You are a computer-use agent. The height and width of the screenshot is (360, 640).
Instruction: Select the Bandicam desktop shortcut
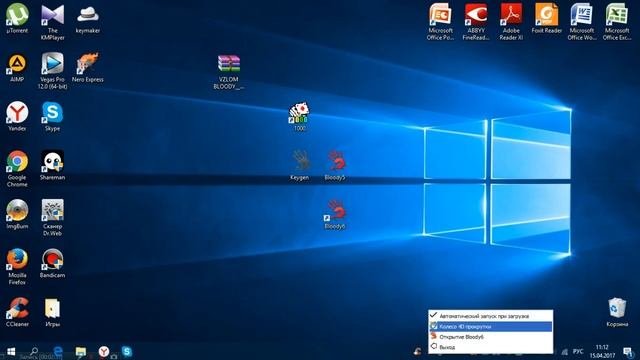[x=53, y=263]
